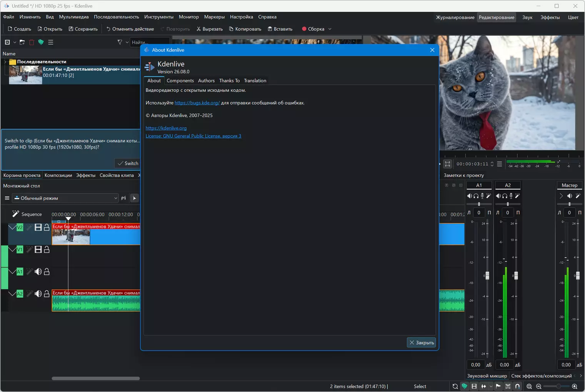Select the timeline selection arrow tool
Viewport: 585px width, 392px height.
pos(134,198)
